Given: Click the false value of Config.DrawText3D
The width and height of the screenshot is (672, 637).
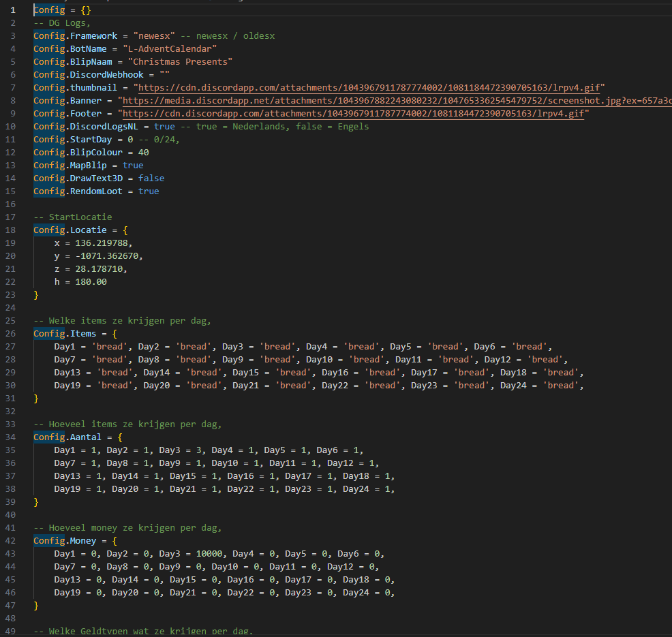Looking at the screenshot, I should tap(151, 178).
